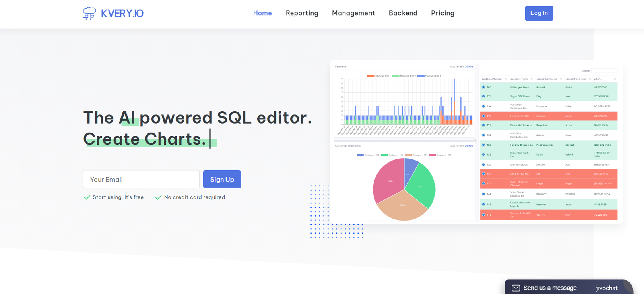This screenshot has width=644, height=294.
Task: Click the jivochat brand logo
Action: (607, 288)
